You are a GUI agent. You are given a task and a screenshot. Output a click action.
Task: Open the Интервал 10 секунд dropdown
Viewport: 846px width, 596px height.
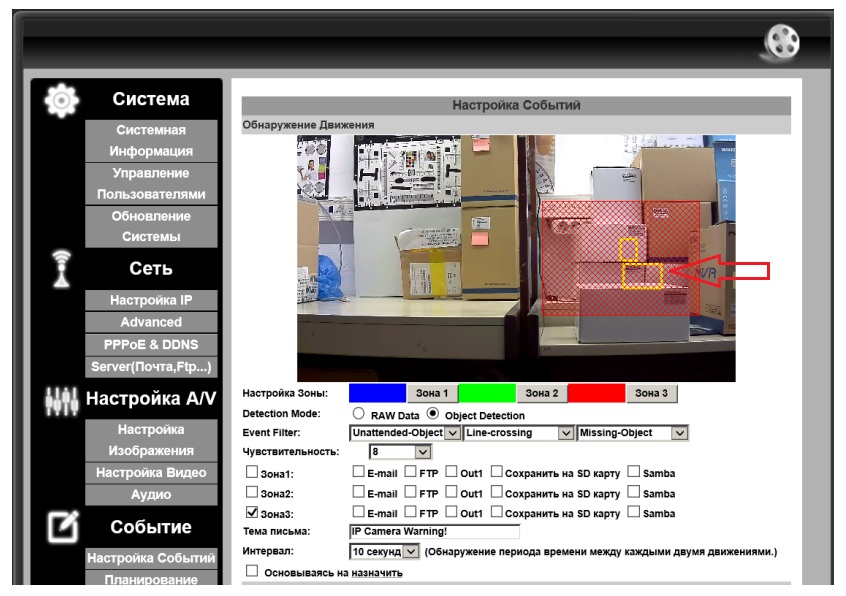(384, 551)
